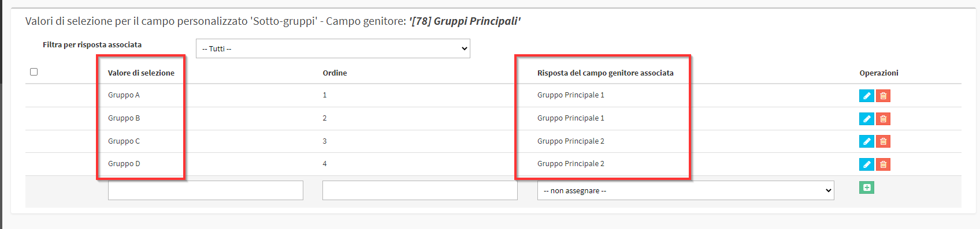Delete the Gruppo A row
This screenshot has width=980, height=229.
[883, 96]
